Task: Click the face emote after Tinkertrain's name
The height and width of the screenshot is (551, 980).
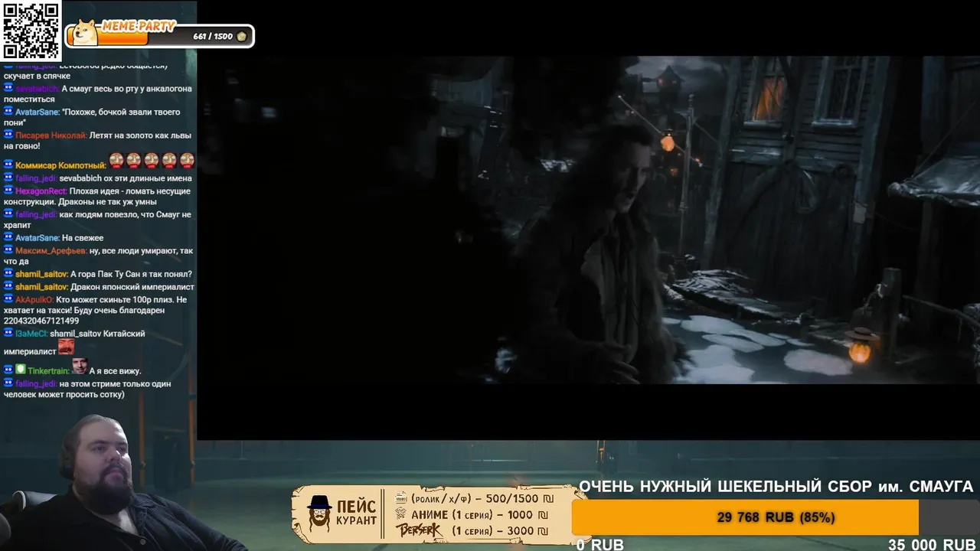Action: point(80,367)
